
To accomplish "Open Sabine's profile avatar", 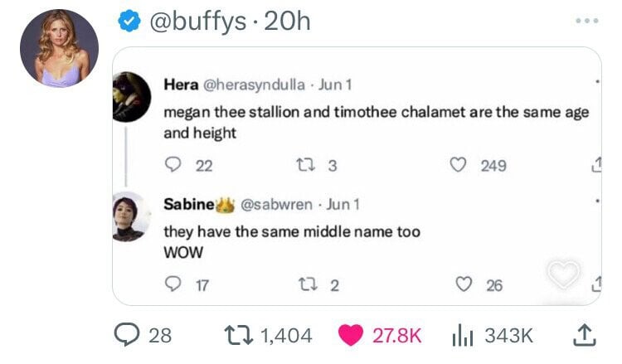I will coord(132,216).
